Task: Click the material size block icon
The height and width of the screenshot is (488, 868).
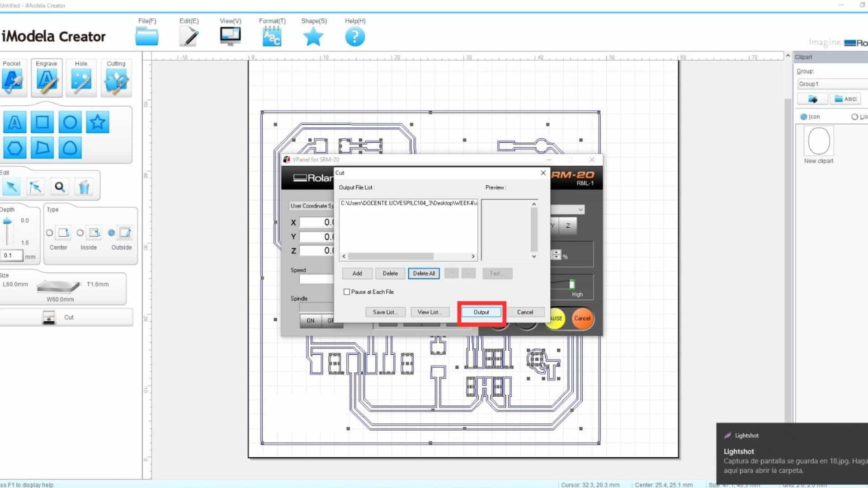Action: (x=58, y=286)
